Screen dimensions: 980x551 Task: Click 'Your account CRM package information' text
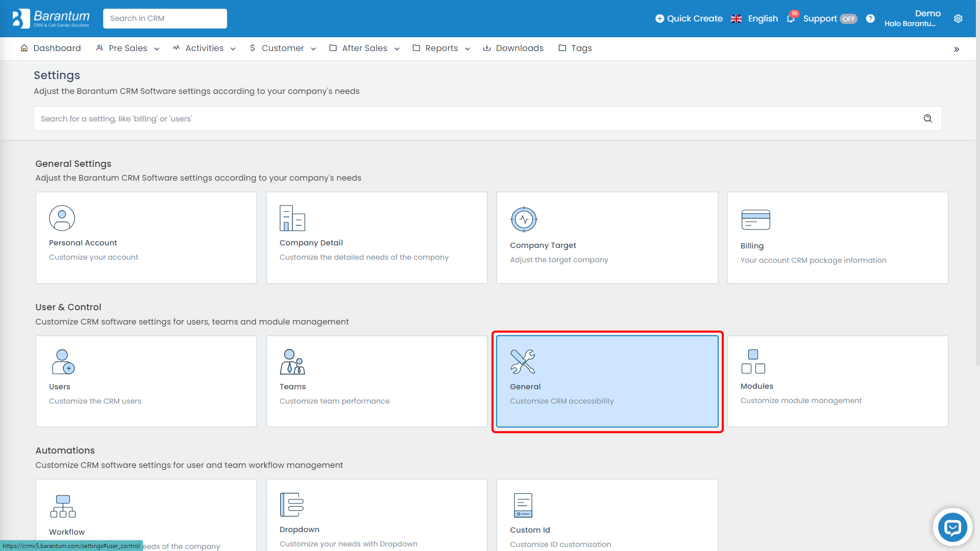[813, 260]
